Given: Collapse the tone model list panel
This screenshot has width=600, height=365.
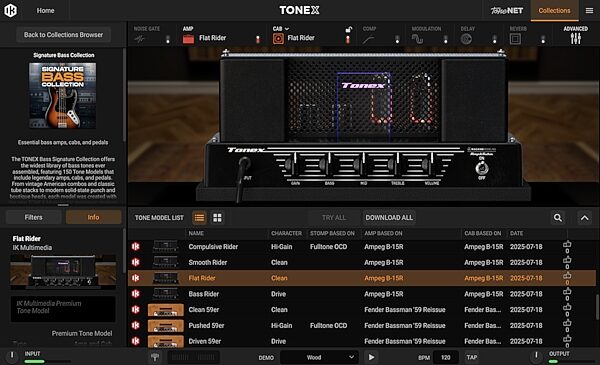Looking at the screenshot, I should tap(584, 218).
